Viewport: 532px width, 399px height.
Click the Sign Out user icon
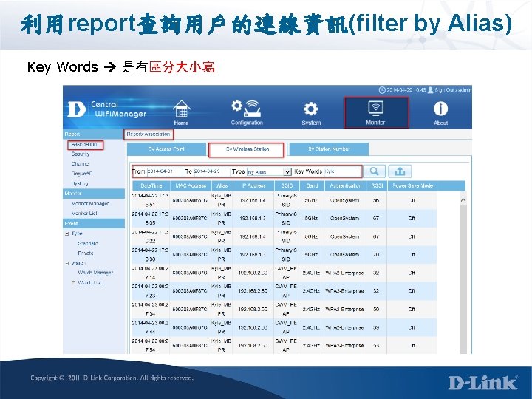pyautogui.click(x=430, y=90)
